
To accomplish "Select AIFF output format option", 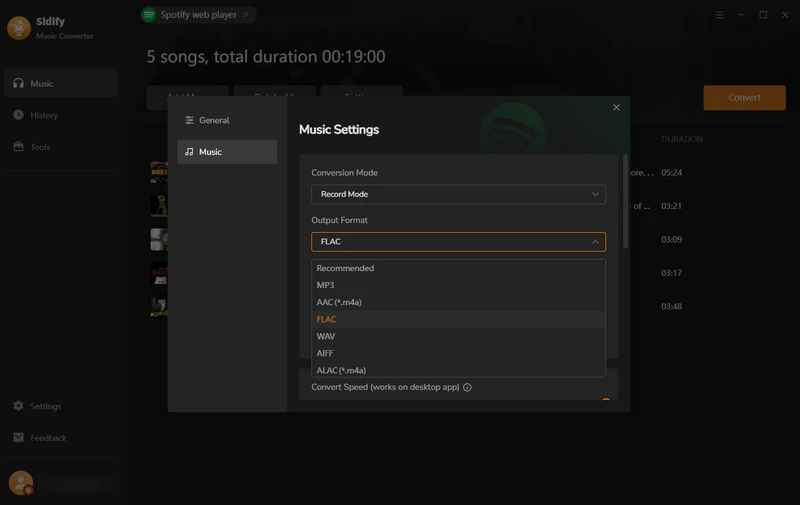I will 458,353.
